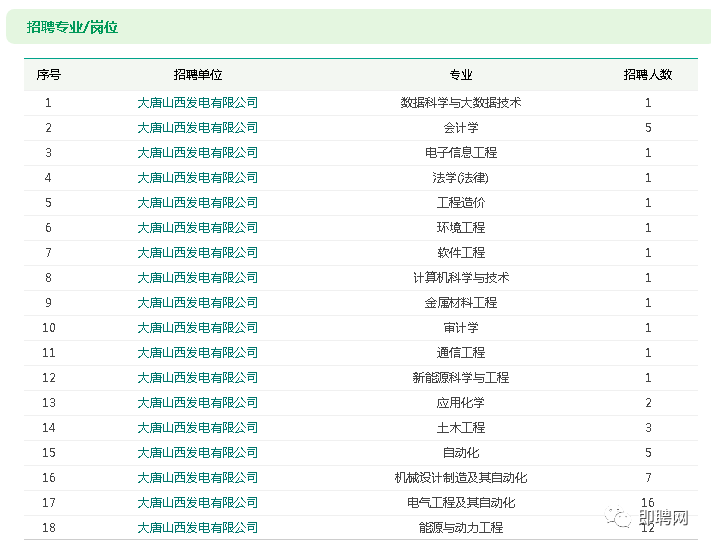The image size is (711, 548).
Task: Select the 通信工程 major cell
Action: 461,353
